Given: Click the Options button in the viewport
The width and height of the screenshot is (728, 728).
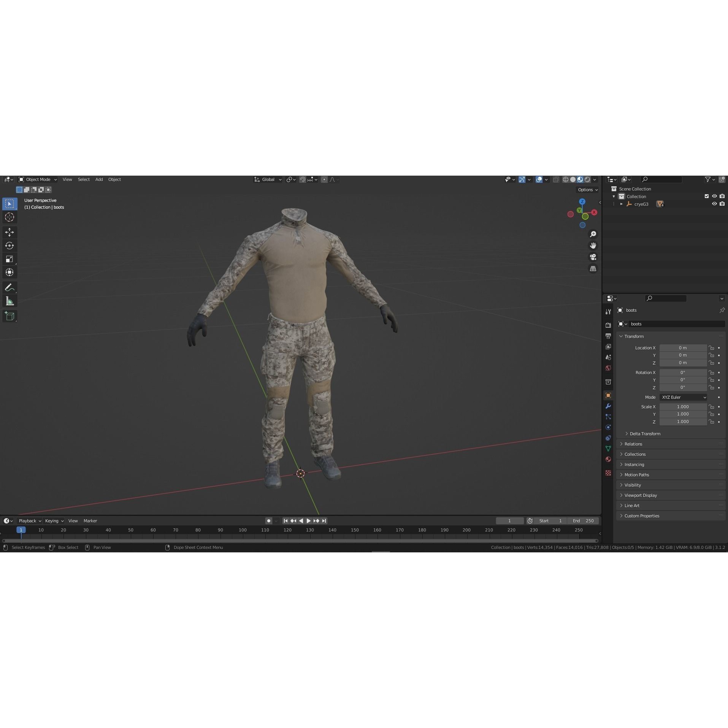Looking at the screenshot, I should [587, 189].
